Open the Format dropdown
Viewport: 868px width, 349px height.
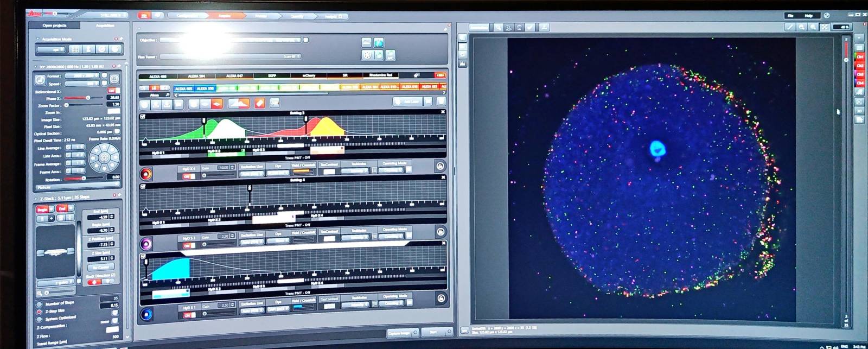click(81, 76)
